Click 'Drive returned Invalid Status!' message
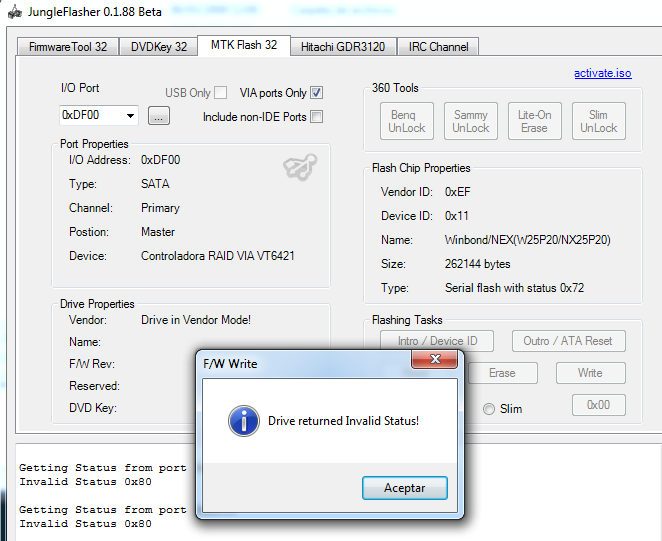Screen dimensions: 662x541 (343, 421)
